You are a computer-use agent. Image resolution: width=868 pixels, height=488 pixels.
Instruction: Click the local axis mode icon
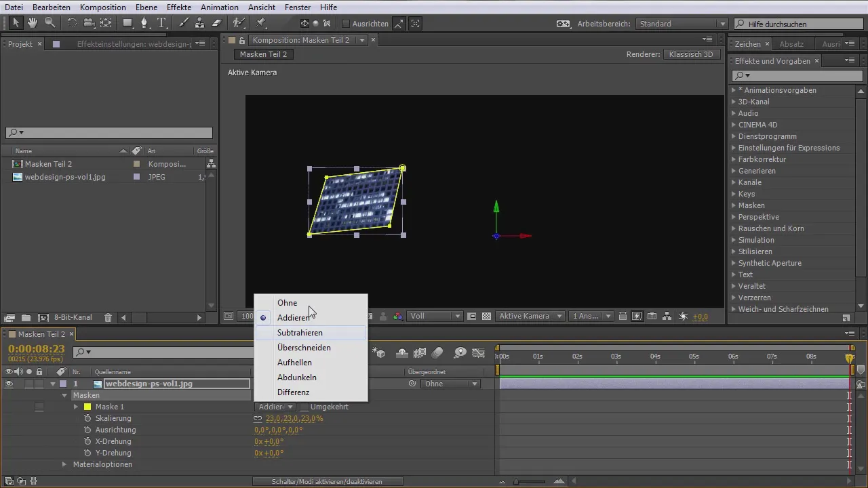(304, 23)
